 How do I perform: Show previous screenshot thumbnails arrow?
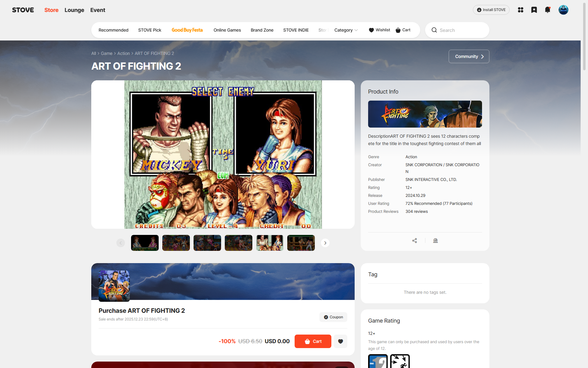coord(121,243)
